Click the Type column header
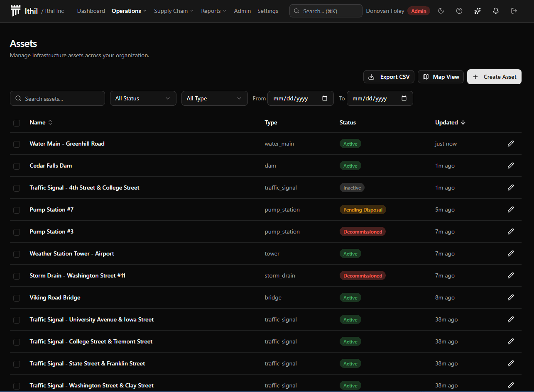The image size is (534, 392). pyautogui.click(x=271, y=122)
